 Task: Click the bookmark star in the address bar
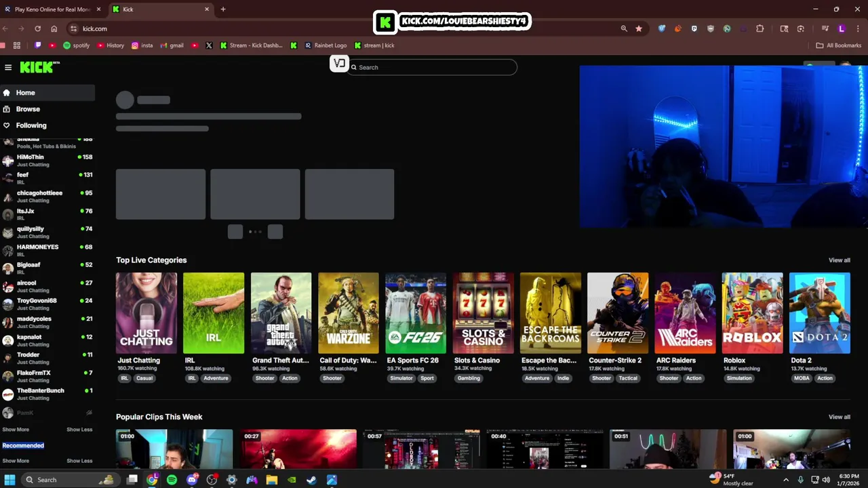(x=639, y=28)
